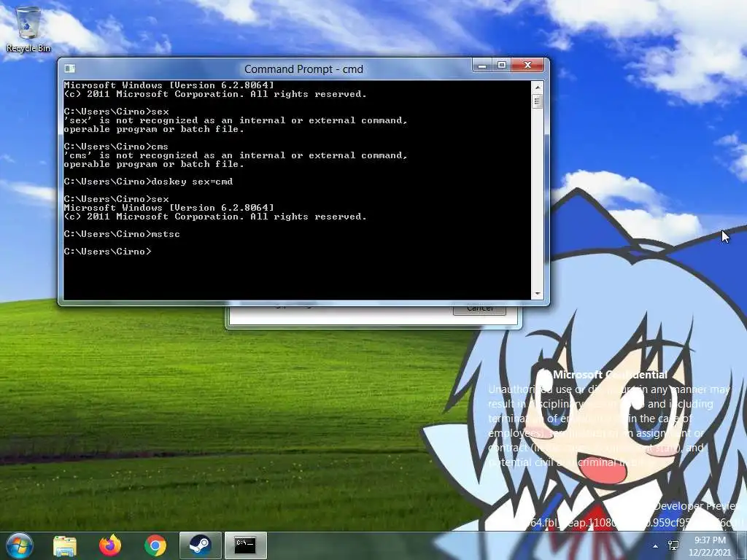Screen dimensions: 747x560
Task: Close the Command Prompt window
Action: point(527,65)
